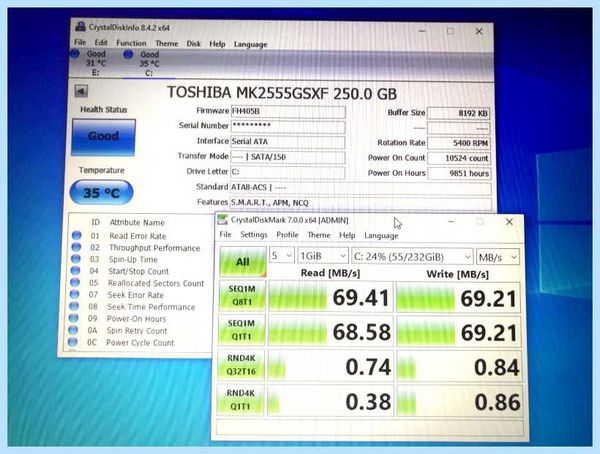Click the previous disk arrow button

pos(81,91)
